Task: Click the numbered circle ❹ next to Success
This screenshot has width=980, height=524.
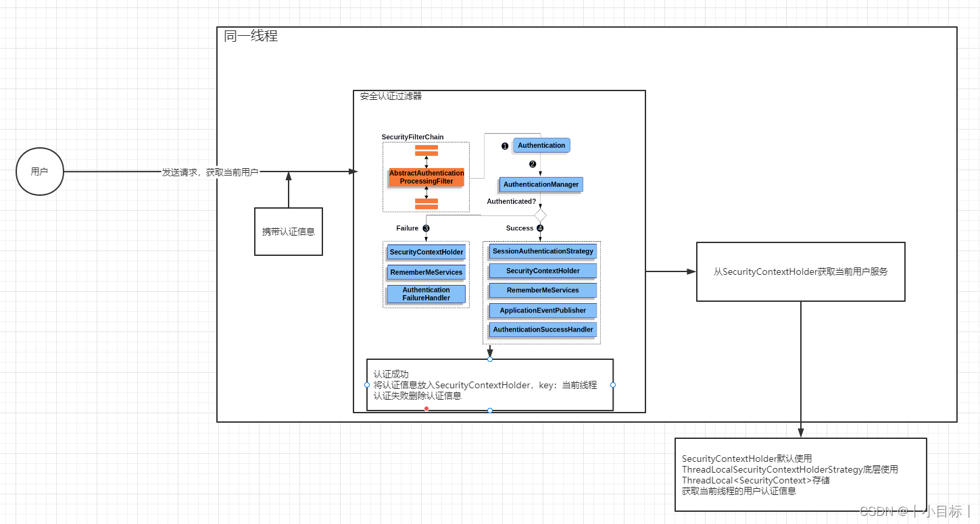Action: (x=539, y=228)
